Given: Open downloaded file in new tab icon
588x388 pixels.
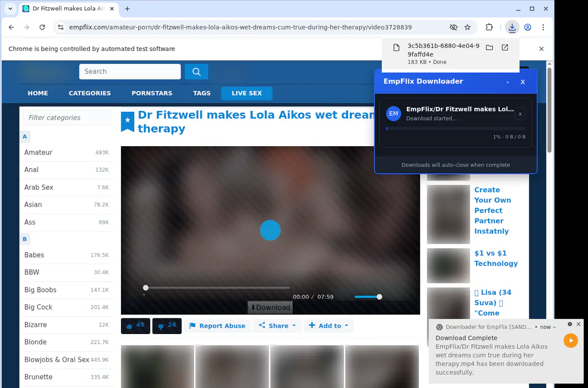Looking at the screenshot, I should click(x=505, y=48).
